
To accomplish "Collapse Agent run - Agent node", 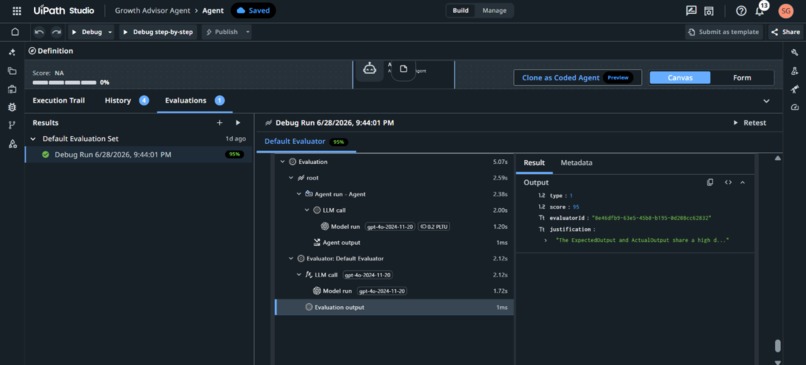I will point(299,194).
